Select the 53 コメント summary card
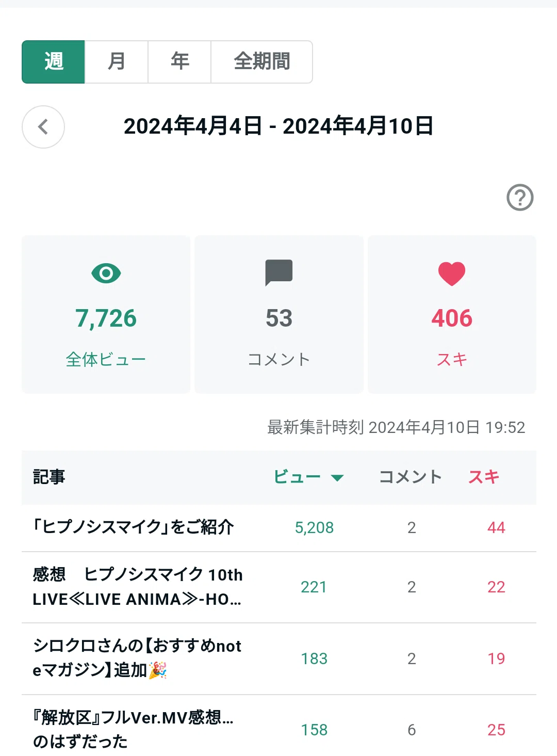This screenshot has width=557, height=756. pos(279,314)
